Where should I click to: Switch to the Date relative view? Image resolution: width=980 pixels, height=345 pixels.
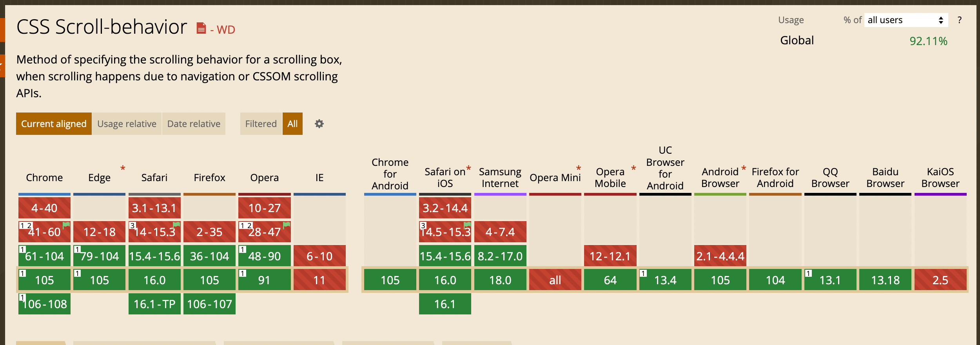click(x=194, y=123)
